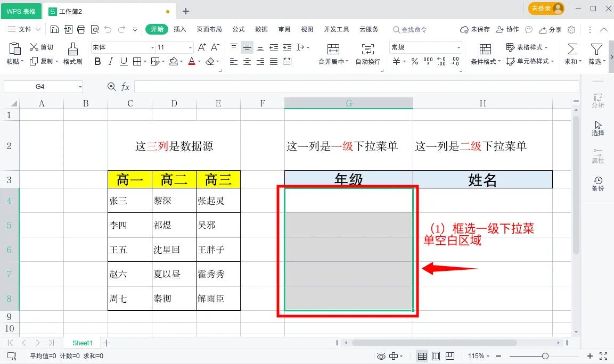Click the Filter (筛选) funnel icon

596,49
